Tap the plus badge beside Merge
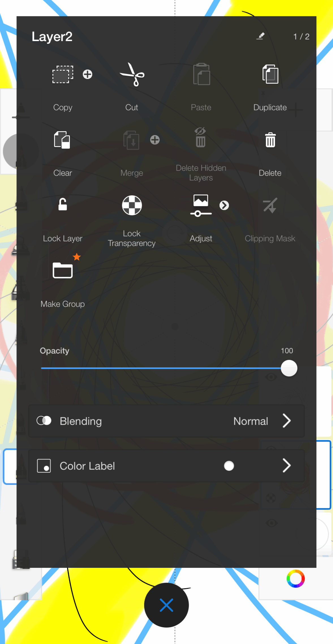Screen dimensions: 333x644 tap(155, 140)
